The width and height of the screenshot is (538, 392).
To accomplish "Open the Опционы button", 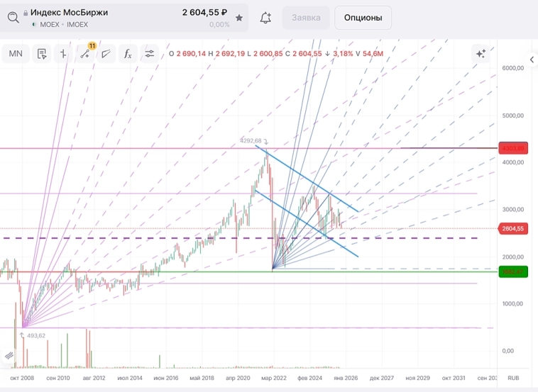I will pyautogui.click(x=363, y=18).
